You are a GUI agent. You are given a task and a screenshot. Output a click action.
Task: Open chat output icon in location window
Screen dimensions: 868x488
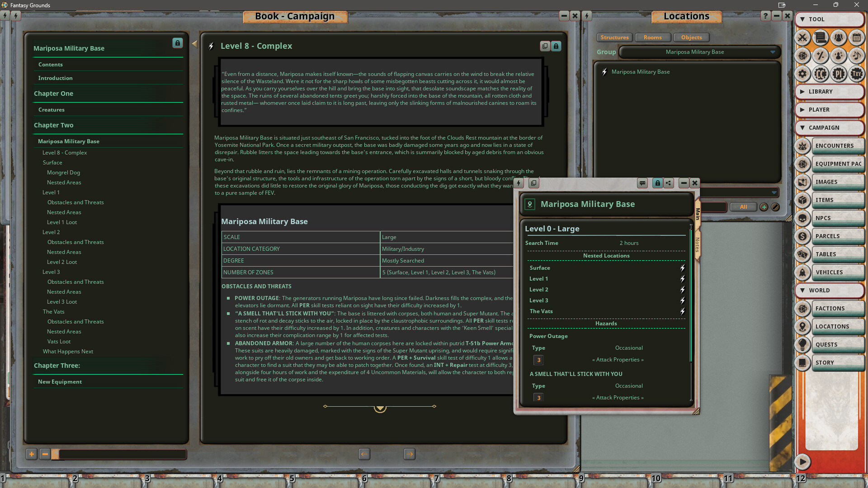click(642, 183)
